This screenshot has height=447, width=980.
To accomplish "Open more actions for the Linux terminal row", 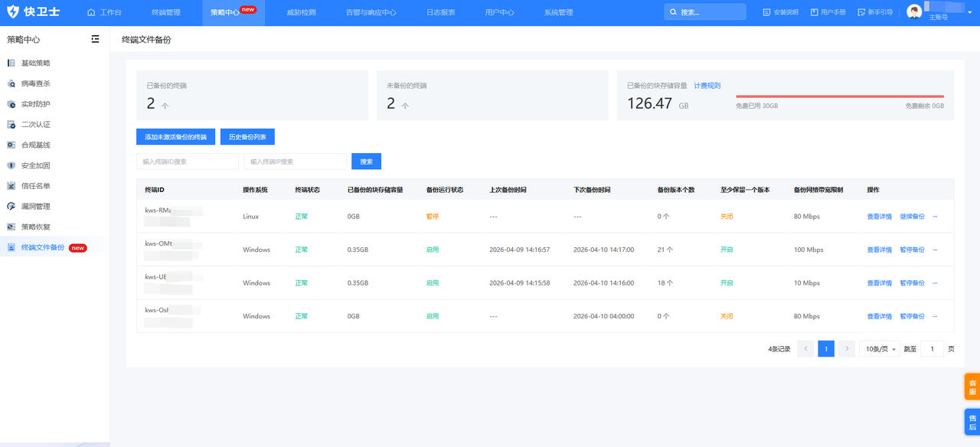I will (x=935, y=217).
